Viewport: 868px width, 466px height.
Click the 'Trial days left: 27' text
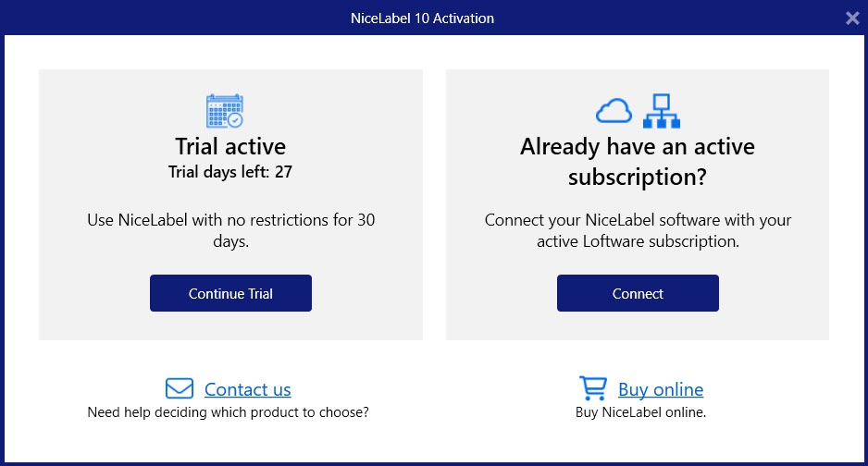[x=230, y=172]
